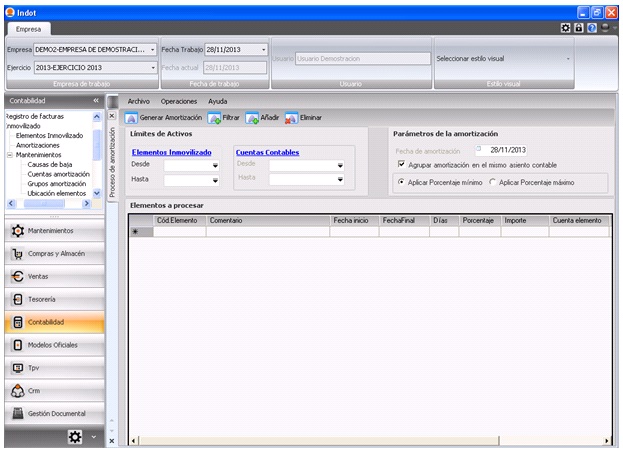Select Aplicar Porcentaje mínimo option

coord(401,183)
